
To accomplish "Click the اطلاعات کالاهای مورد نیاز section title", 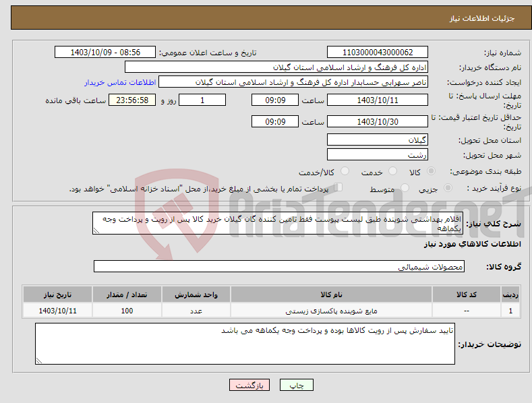I will coord(472,244).
